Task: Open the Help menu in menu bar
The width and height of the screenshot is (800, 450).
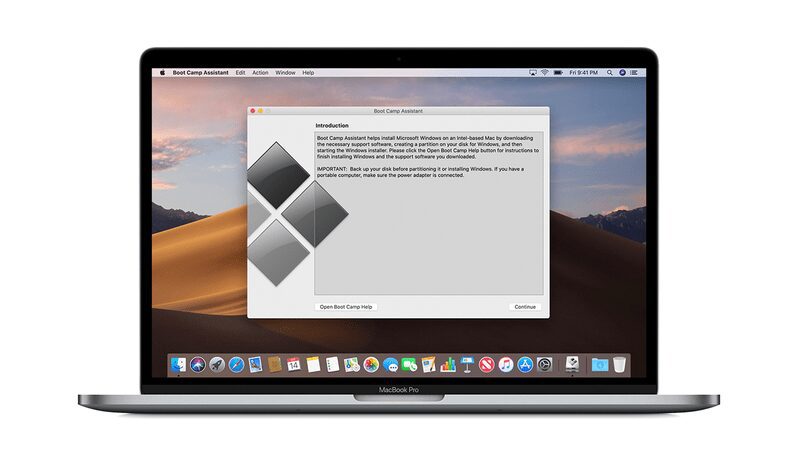Action: [308, 73]
